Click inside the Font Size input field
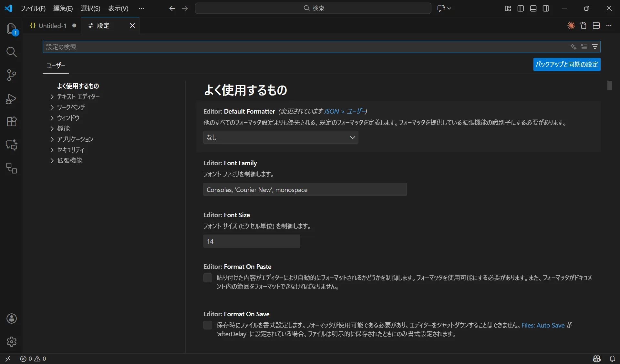The image size is (620, 364). 251,241
